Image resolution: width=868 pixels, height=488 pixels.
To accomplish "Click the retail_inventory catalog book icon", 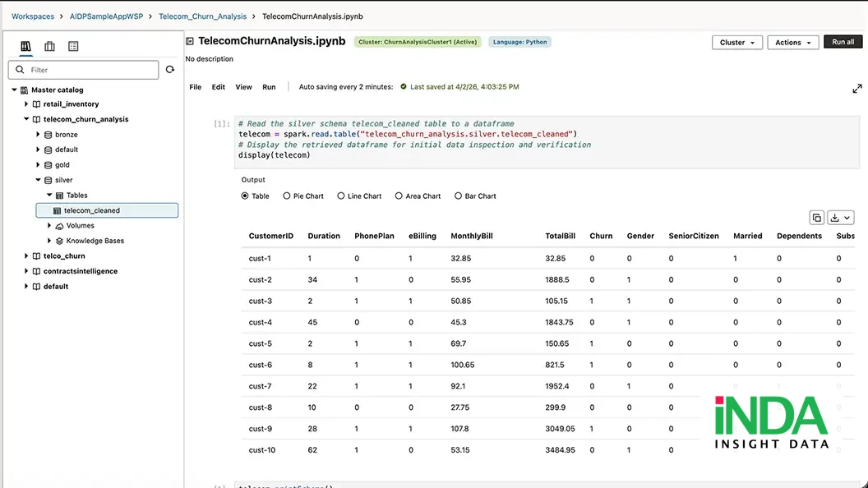I will 36,104.
